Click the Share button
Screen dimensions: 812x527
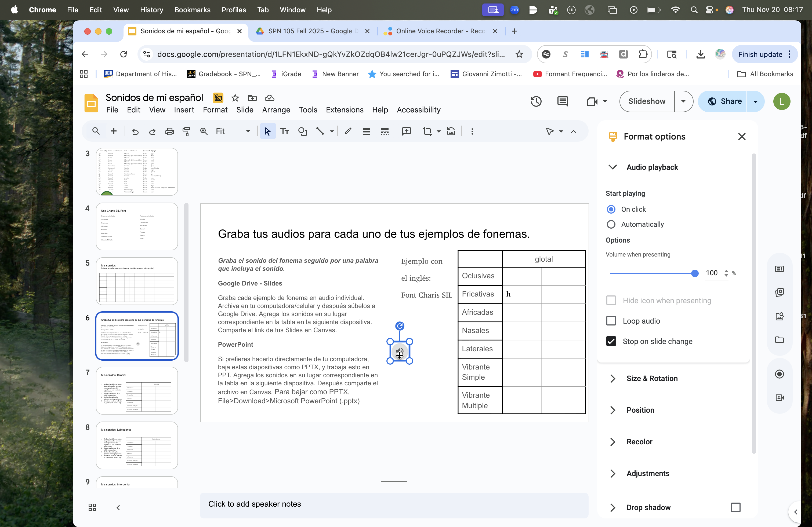point(723,101)
